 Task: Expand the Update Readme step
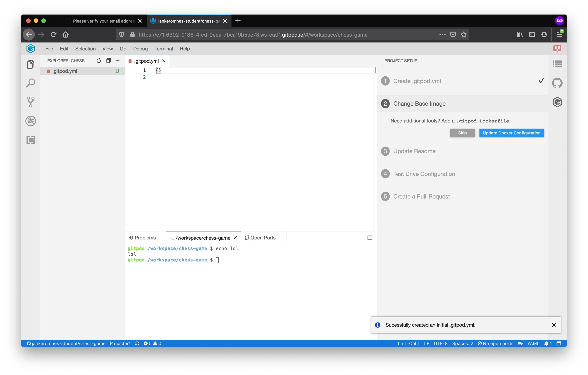[x=414, y=151]
